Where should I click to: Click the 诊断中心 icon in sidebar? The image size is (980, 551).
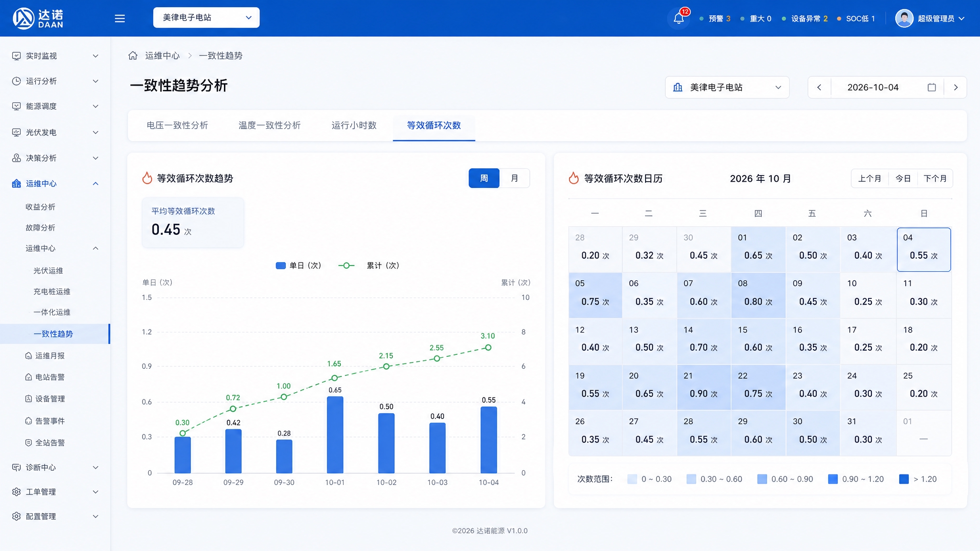coord(16,467)
